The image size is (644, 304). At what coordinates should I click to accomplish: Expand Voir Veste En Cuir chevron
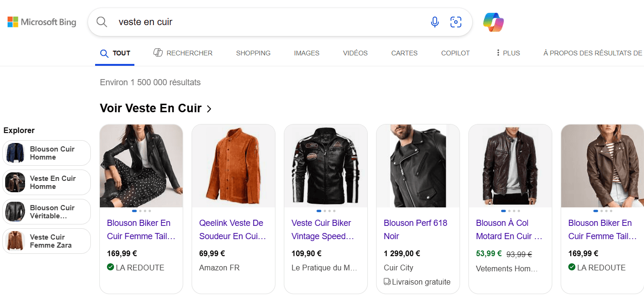[x=209, y=109]
